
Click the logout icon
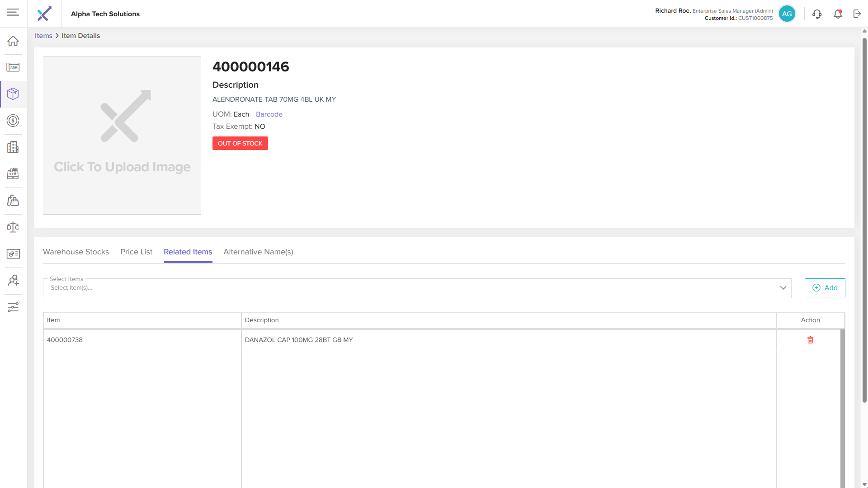857,14
